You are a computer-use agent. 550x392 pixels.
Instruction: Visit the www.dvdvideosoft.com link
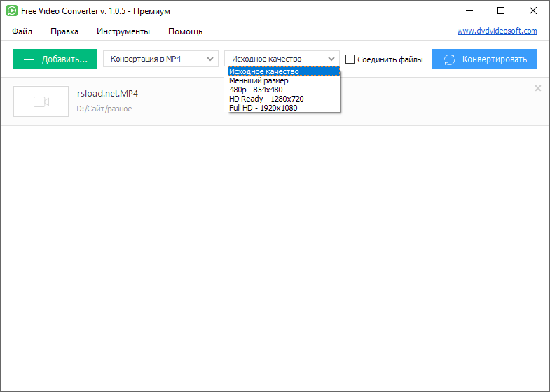click(x=497, y=31)
